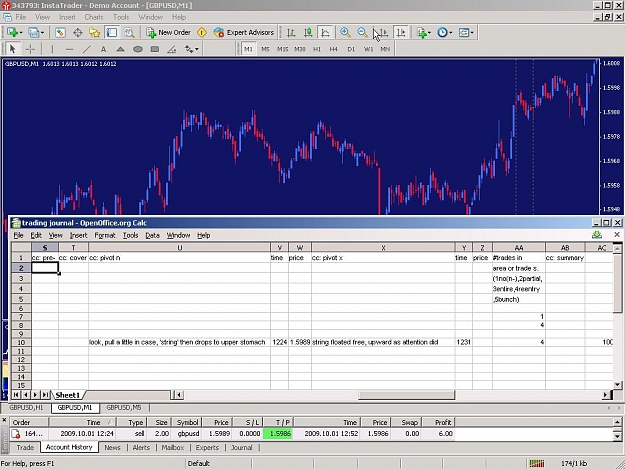This screenshot has width=625, height=469.
Task: Toggle the Data Window crosshair-target icon
Action: click(77, 33)
